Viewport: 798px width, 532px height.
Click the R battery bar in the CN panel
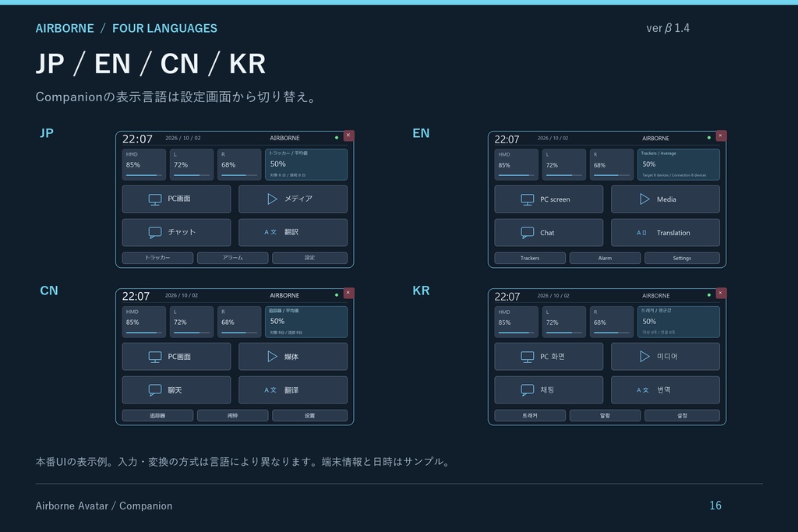[x=239, y=333]
